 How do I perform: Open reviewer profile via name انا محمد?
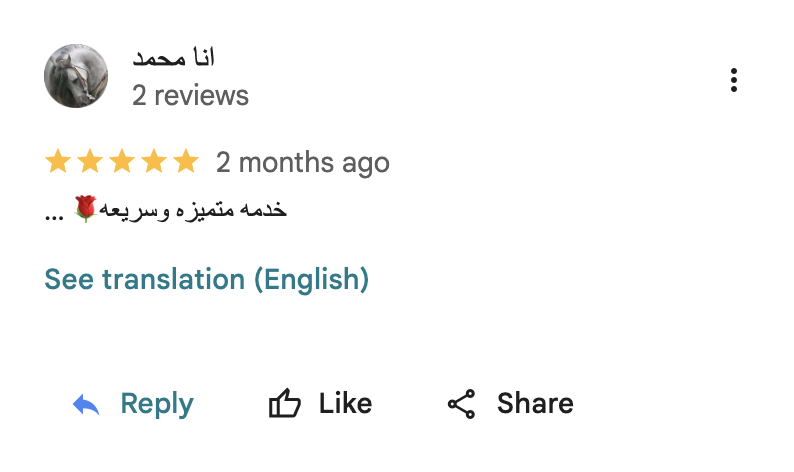click(174, 58)
